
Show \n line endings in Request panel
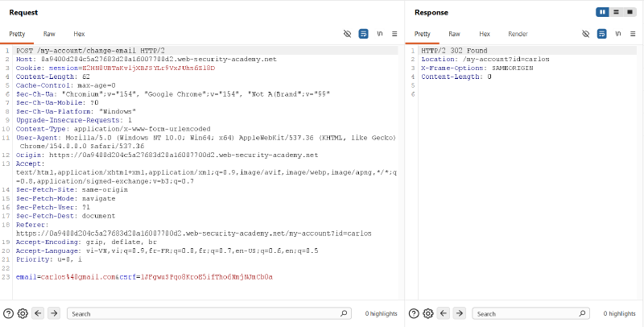pos(379,34)
